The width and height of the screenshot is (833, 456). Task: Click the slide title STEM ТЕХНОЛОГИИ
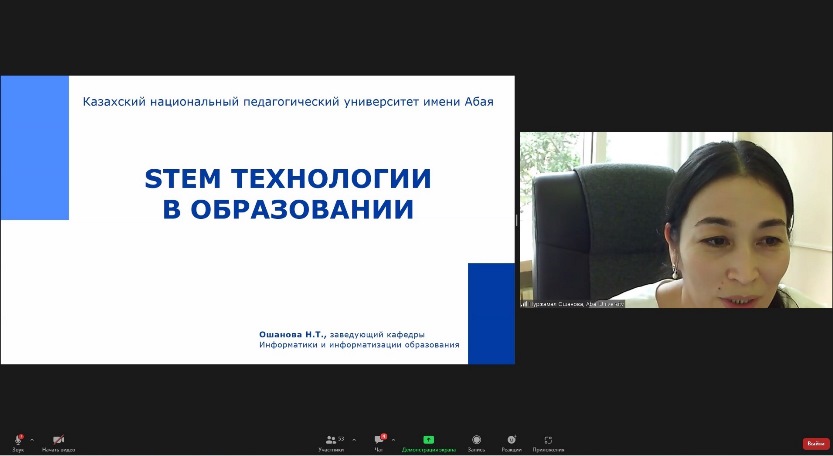pos(288,179)
